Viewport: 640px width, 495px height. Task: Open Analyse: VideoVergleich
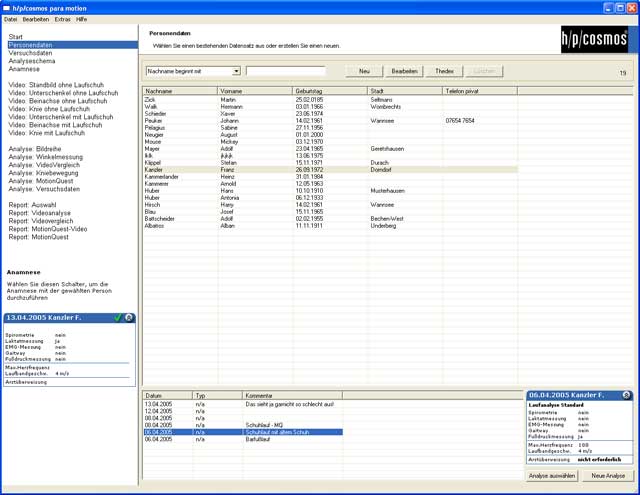click(44, 165)
